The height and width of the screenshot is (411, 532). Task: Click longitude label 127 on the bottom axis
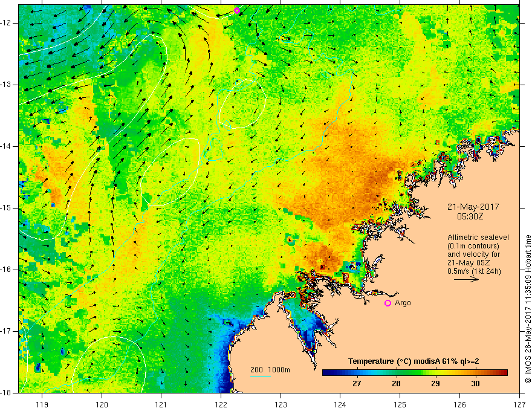(x=519, y=404)
